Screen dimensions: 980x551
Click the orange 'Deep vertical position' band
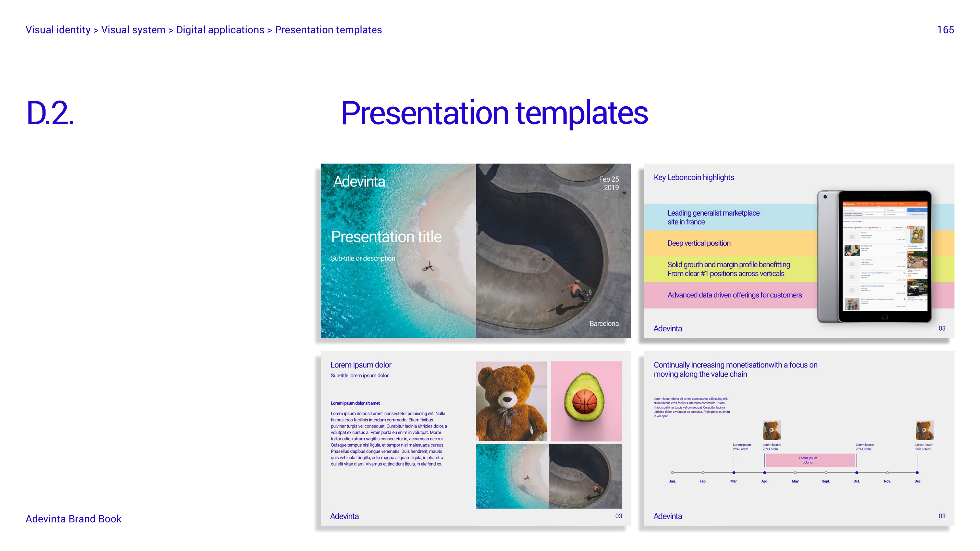(699, 243)
